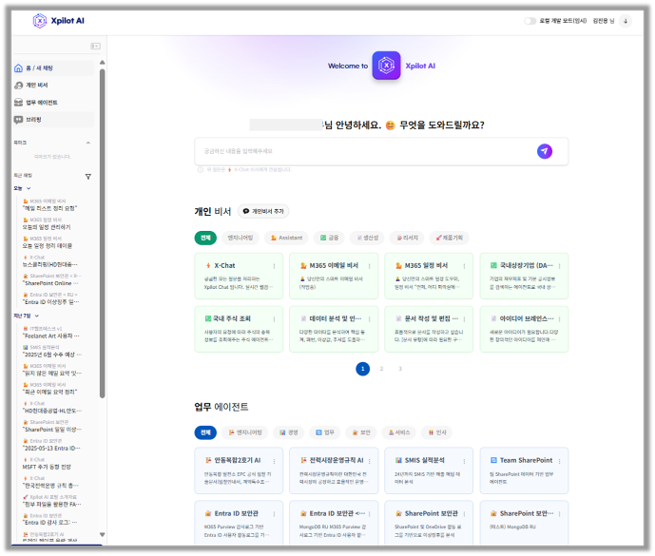Click the sidebar vertical scrollbar thumb

pos(102,233)
